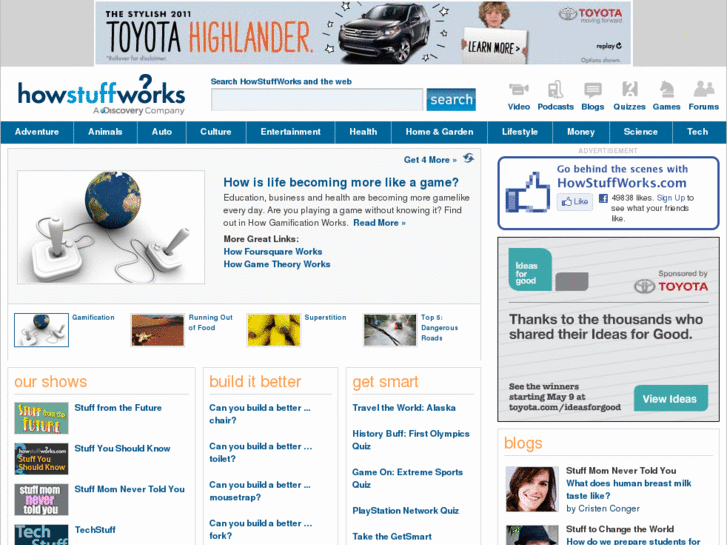Image resolution: width=727 pixels, height=545 pixels.
Task: Open the Culture menu
Action: [x=216, y=132]
